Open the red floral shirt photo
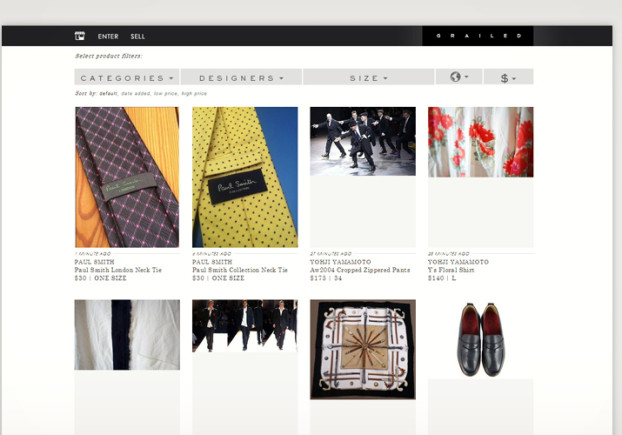 (x=480, y=141)
